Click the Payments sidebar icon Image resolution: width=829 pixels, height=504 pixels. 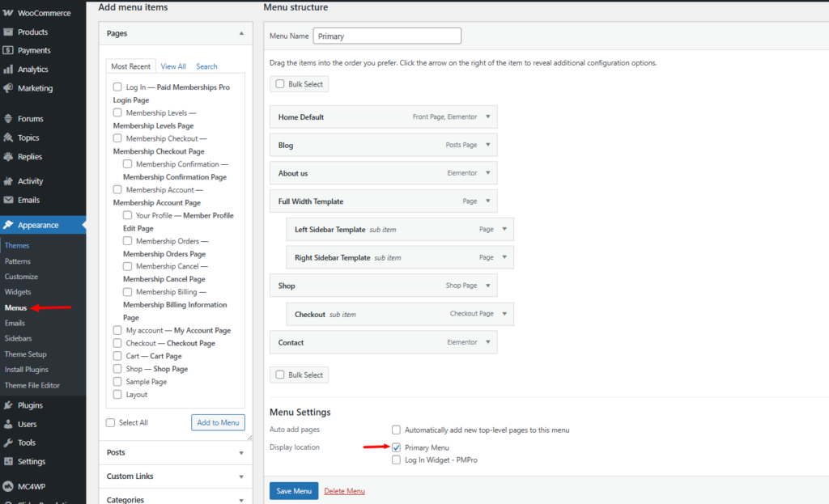(8, 51)
